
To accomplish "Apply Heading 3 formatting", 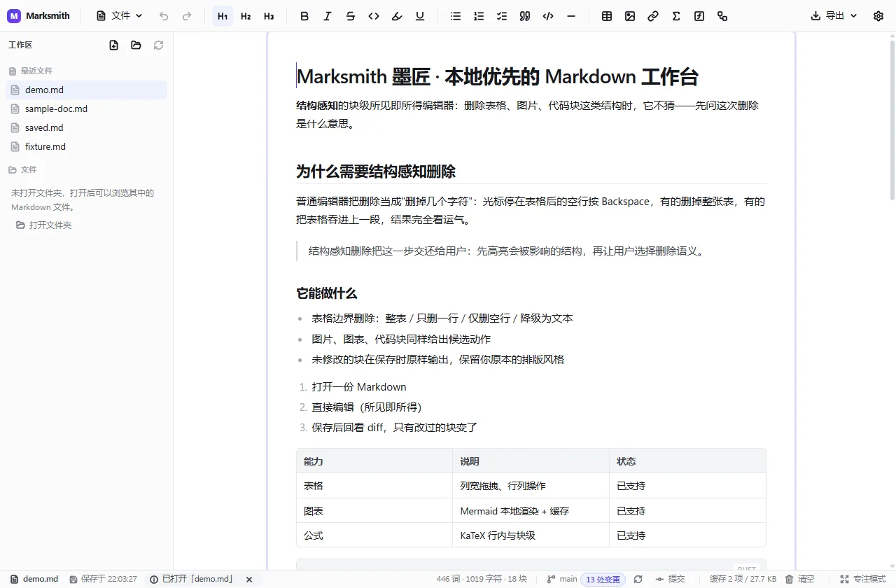I will tap(269, 16).
